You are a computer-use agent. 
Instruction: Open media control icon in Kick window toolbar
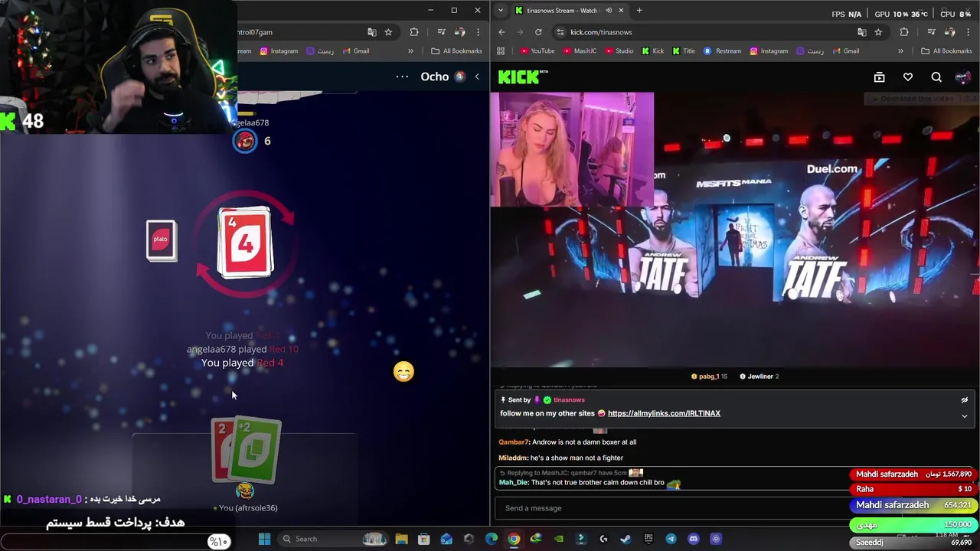tap(931, 32)
